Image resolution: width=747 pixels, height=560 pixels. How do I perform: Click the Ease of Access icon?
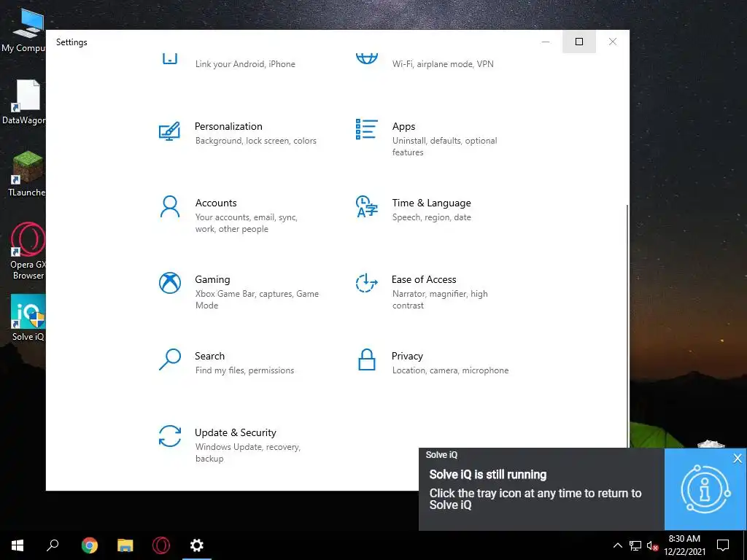coord(366,283)
